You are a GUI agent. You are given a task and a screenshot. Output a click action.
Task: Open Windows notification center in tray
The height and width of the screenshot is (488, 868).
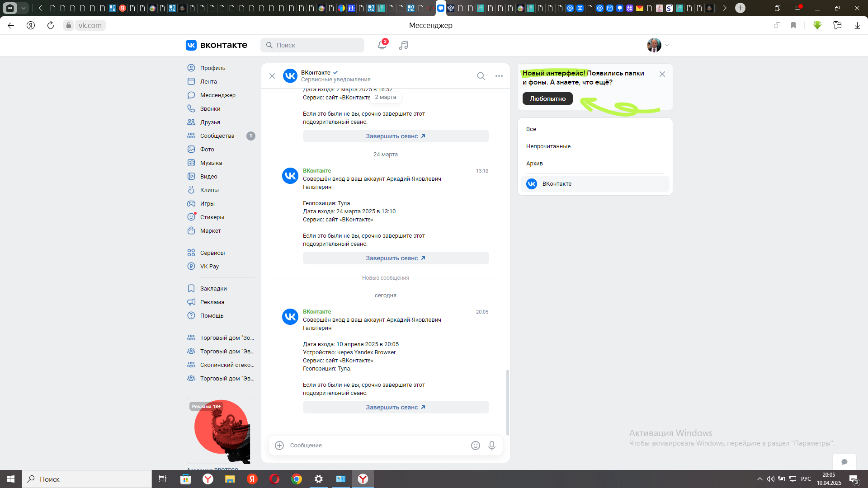tap(854, 479)
